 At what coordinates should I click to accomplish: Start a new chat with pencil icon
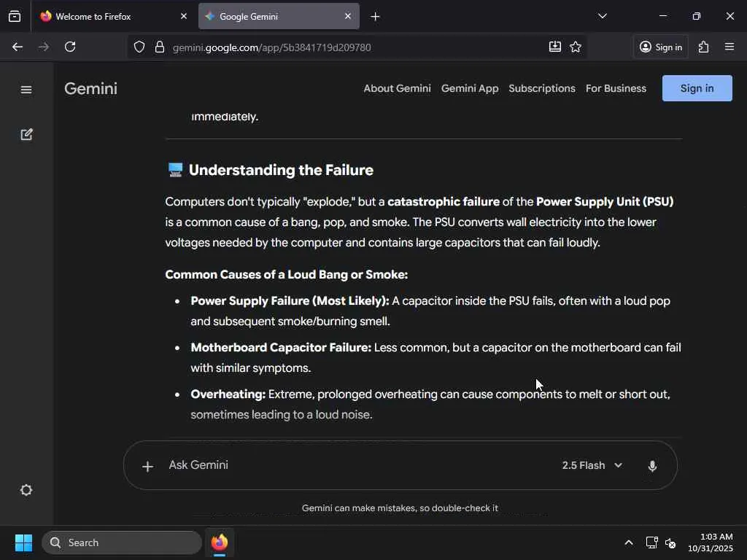click(26, 134)
